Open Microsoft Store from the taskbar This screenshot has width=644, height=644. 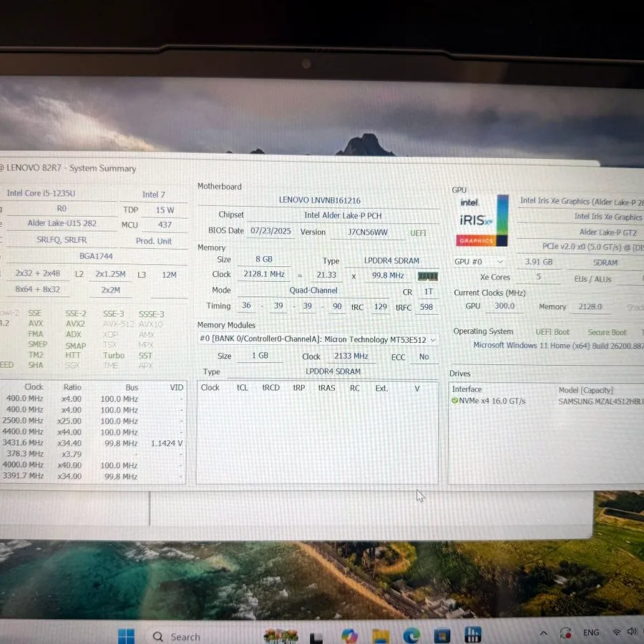[x=442, y=635]
